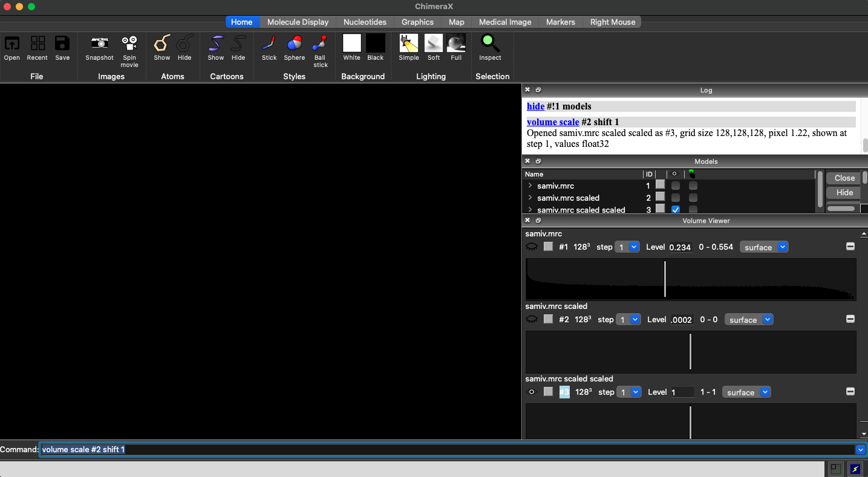Switch to the Map tab
Screen dimensions: 868x477
[x=457, y=22]
